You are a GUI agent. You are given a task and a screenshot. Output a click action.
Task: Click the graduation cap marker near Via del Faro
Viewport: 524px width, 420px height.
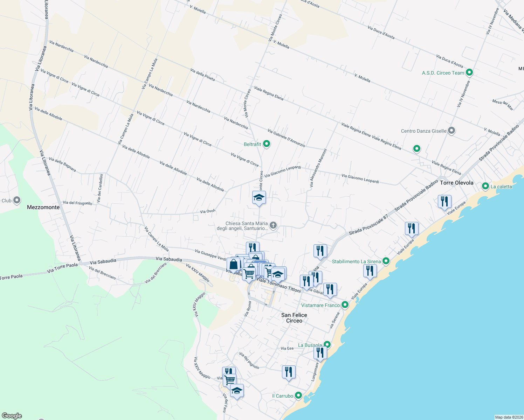tap(236, 391)
